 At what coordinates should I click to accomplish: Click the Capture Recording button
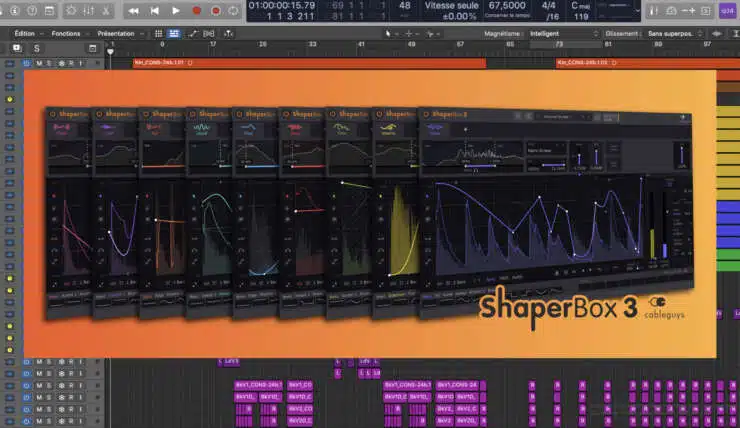(216, 10)
